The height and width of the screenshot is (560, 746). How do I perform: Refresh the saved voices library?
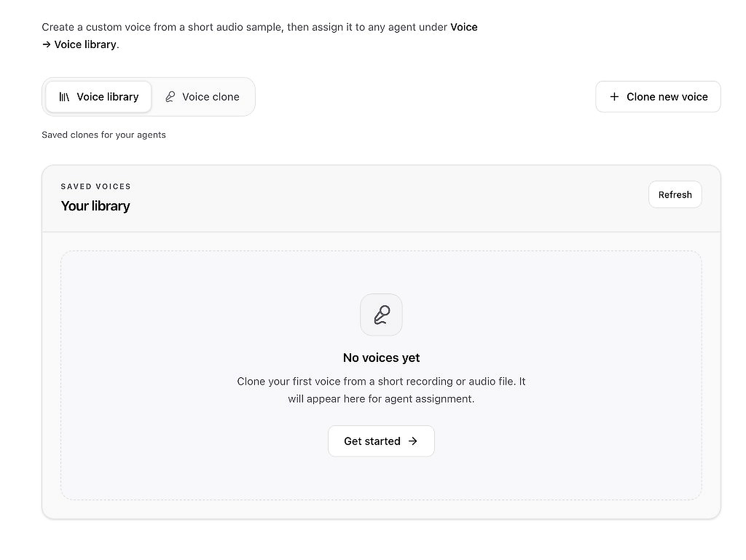[x=675, y=195]
